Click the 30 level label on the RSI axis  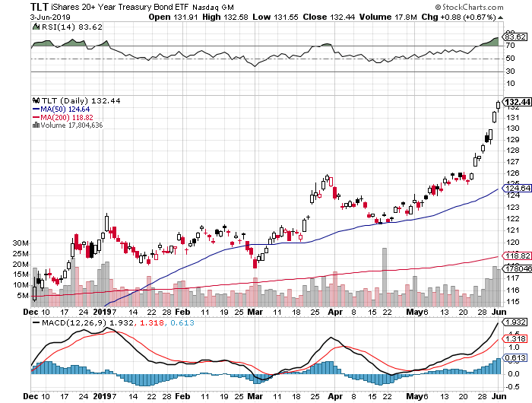tap(510, 71)
